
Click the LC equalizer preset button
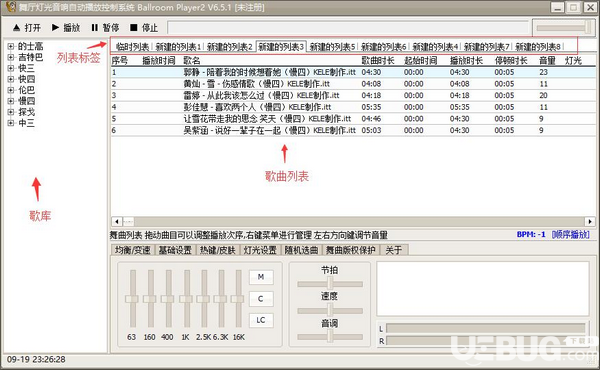coord(261,320)
